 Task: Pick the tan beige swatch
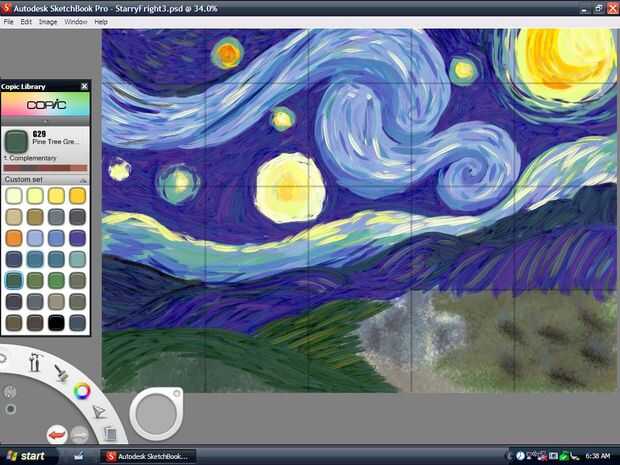[14, 217]
